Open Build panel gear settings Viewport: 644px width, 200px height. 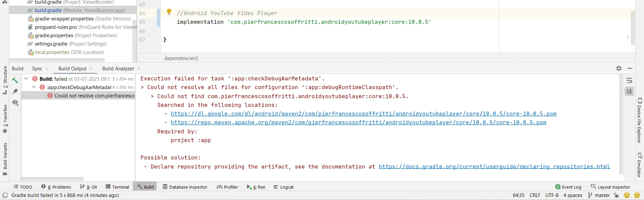pyautogui.click(x=619, y=68)
